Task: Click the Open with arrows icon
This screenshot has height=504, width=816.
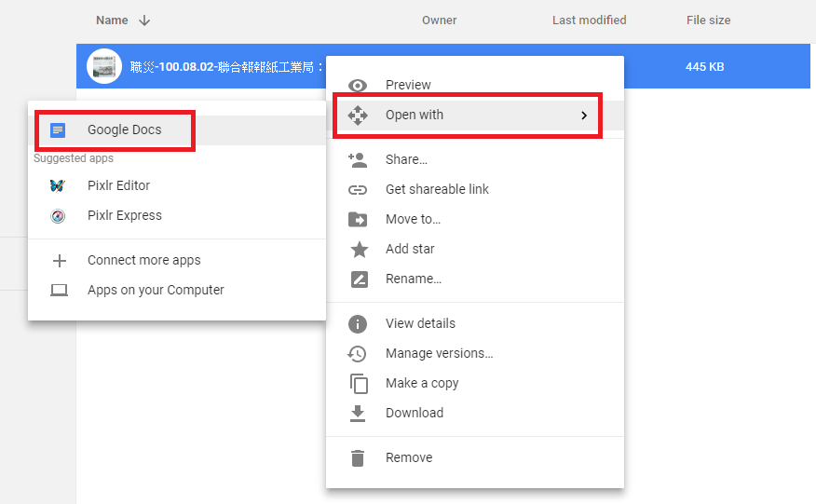Action: tap(358, 116)
